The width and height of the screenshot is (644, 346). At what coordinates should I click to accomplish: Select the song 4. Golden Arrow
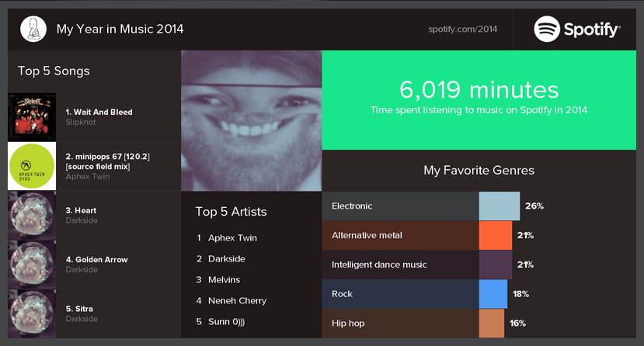[96, 259]
